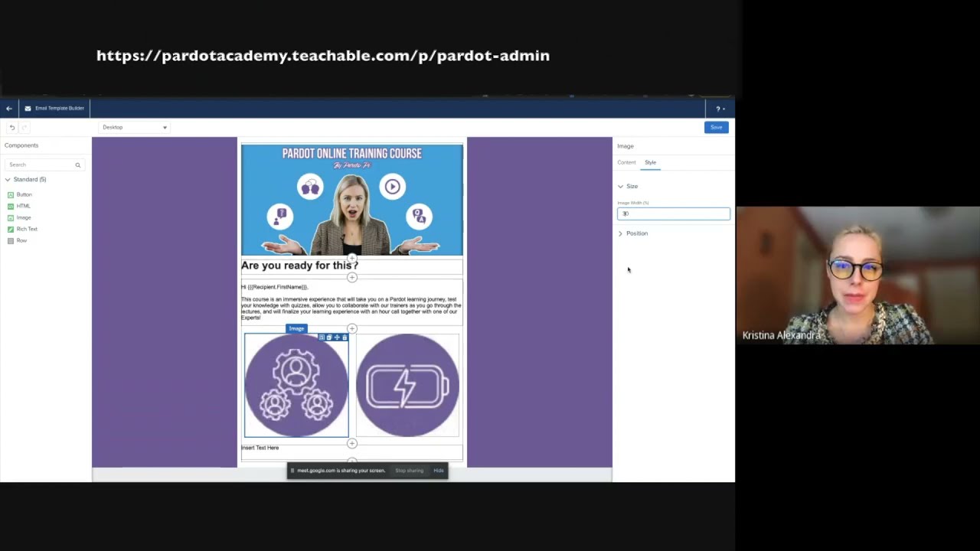Click the Components search field
The image size is (980, 551).
(44, 165)
